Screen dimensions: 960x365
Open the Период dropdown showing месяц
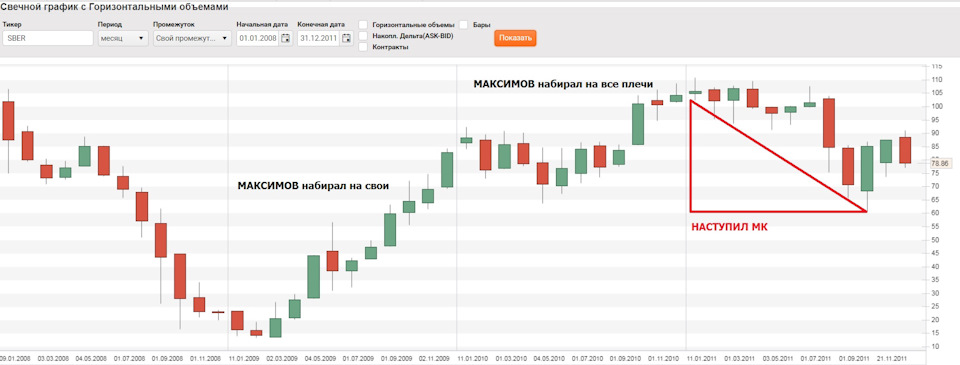tap(122, 38)
